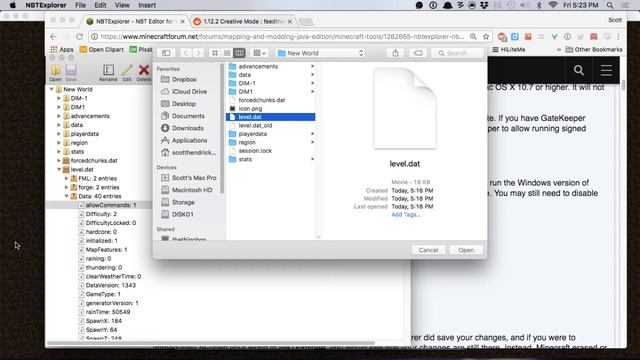Select data folder in file list
This screenshot has width=640, height=360.
click(x=244, y=75)
